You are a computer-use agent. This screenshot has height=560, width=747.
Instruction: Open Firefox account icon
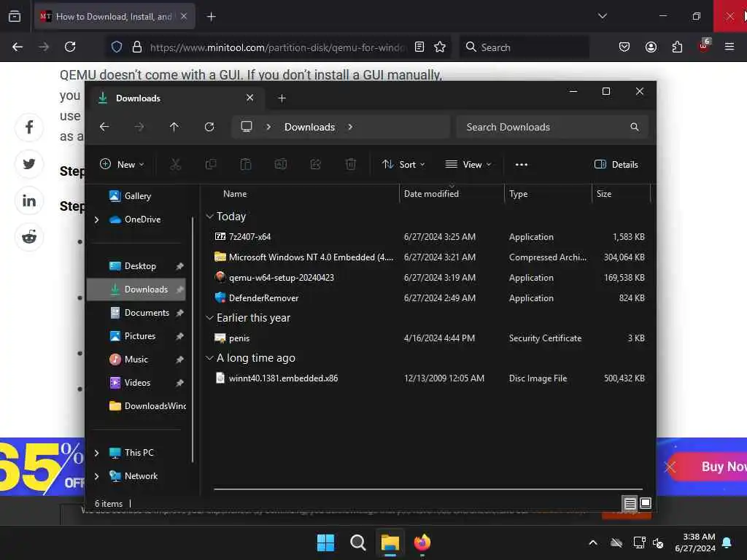tap(651, 47)
